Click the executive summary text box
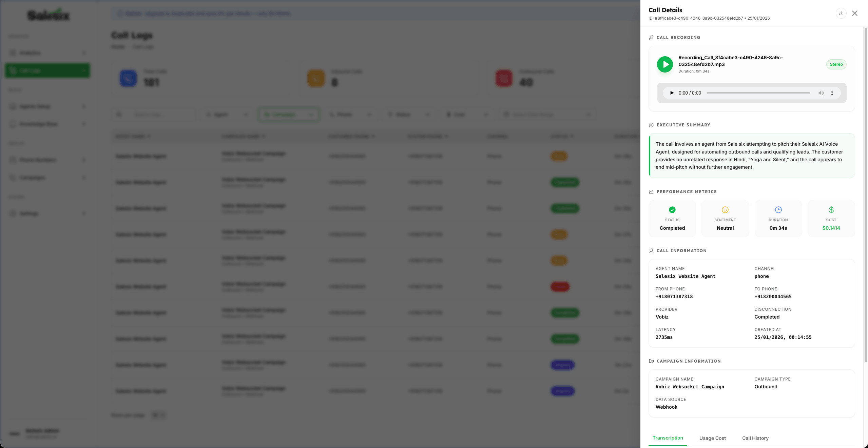This screenshot has height=448, width=868. tap(751, 156)
